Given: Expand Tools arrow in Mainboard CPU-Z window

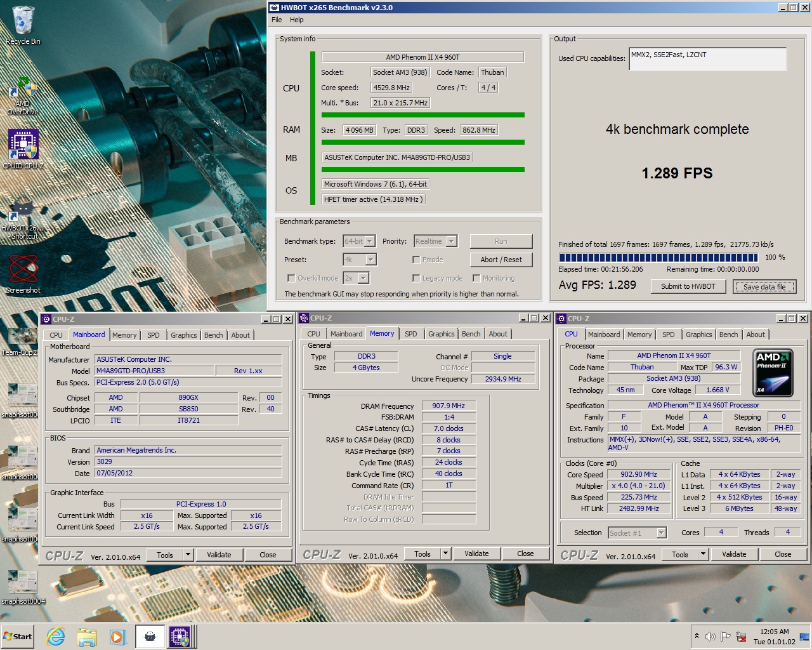Looking at the screenshot, I should coord(188,555).
